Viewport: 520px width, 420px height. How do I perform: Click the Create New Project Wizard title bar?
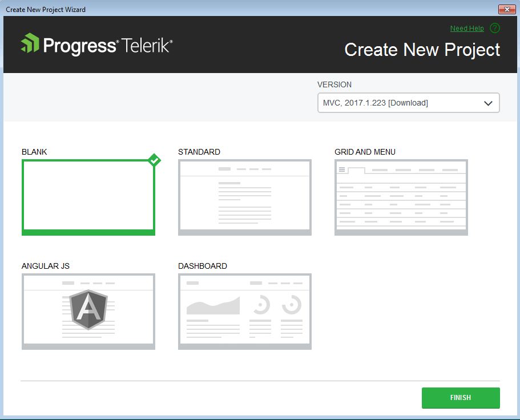point(228,9)
